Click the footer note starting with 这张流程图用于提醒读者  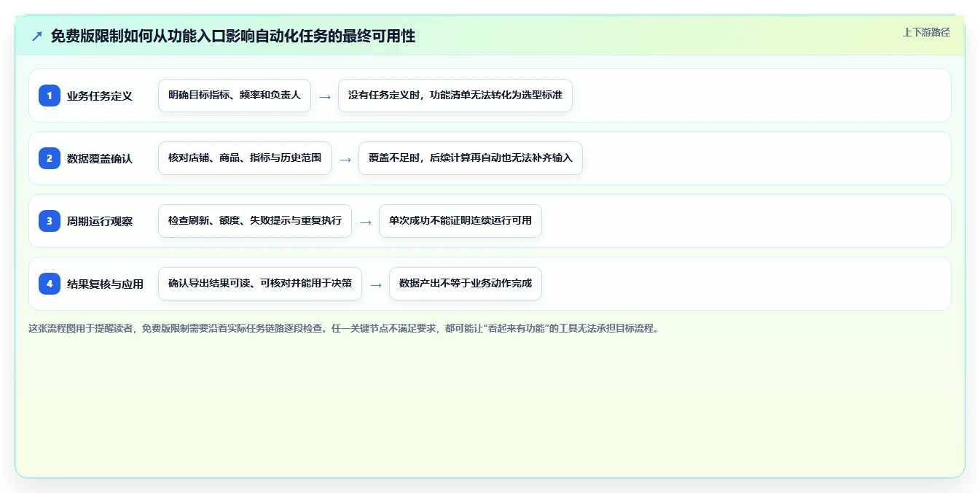click(x=343, y=328)
